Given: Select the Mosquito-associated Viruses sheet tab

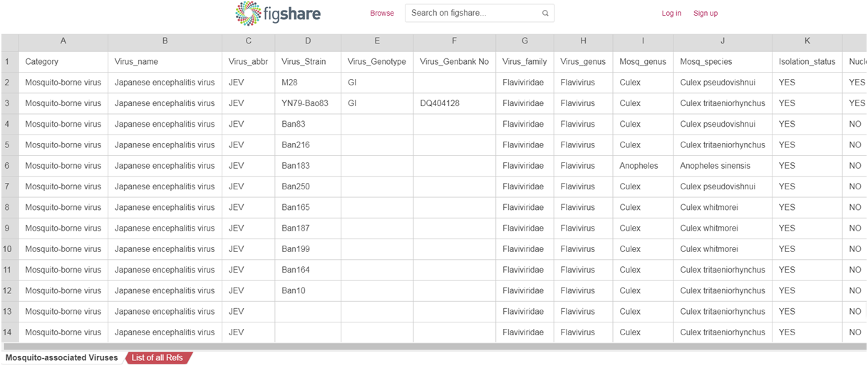Looking at the screenshot, I should 62,357.
